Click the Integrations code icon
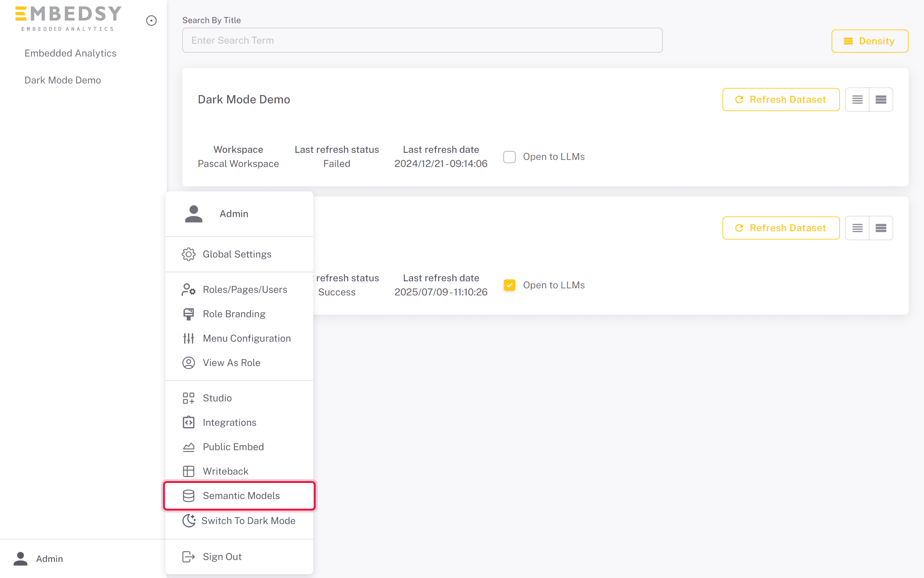The width and height of the screenshot is (924, 578). pos(189,422)
